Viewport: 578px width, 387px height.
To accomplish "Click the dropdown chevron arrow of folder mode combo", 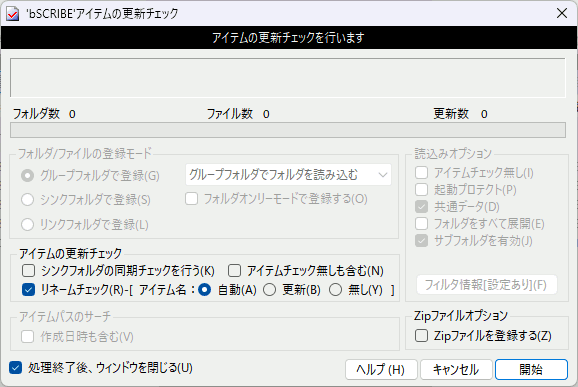I will 383,175.
